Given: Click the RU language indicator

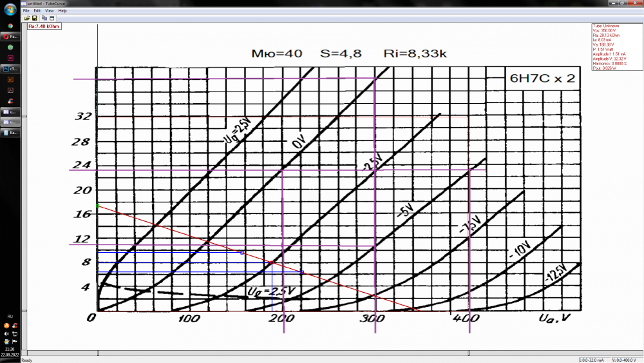Looking at the screenshot, I should click(x=10, y=317).
